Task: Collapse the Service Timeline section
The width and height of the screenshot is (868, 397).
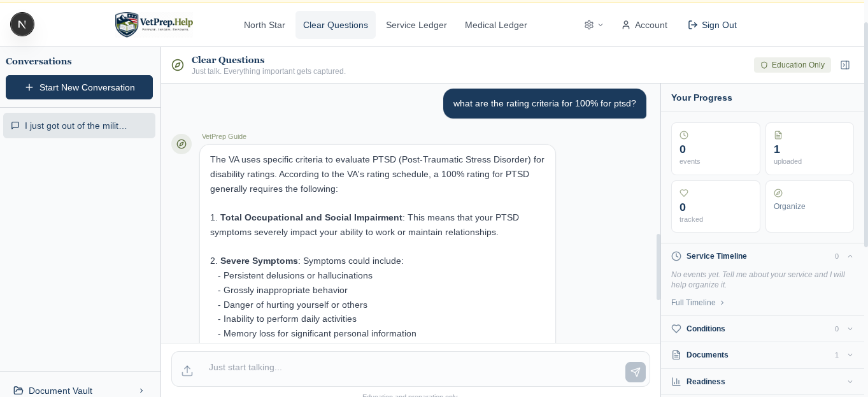Action: [850, 256]
